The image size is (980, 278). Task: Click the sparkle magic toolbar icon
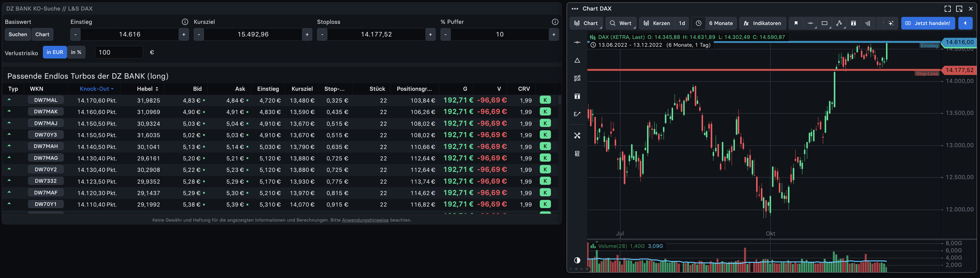click(891, 23)
